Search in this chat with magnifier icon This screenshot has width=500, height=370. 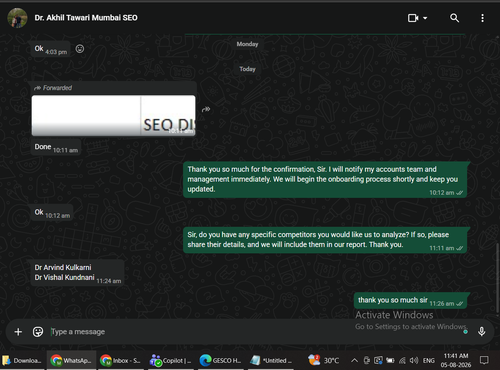tap(454, 18)
